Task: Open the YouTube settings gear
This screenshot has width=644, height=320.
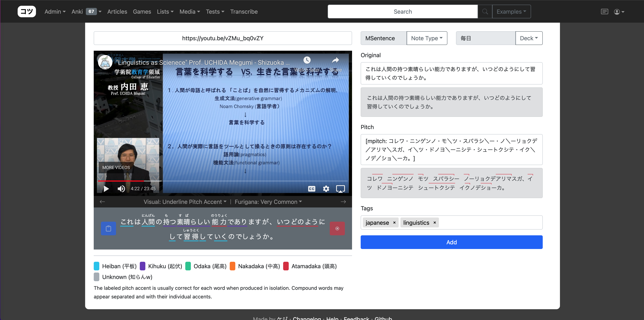Action: point(326,189)
